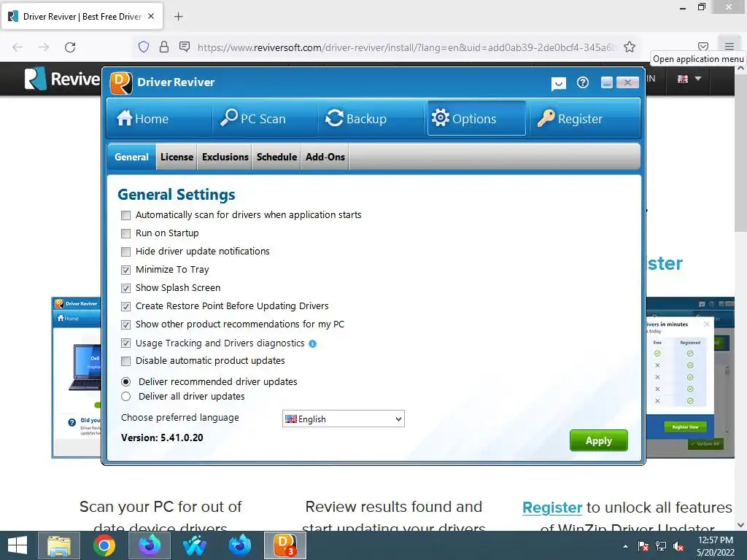This screenshot has width=747, height=560.
Task: Check Disable automatic product updates
Action: [125, 361]
